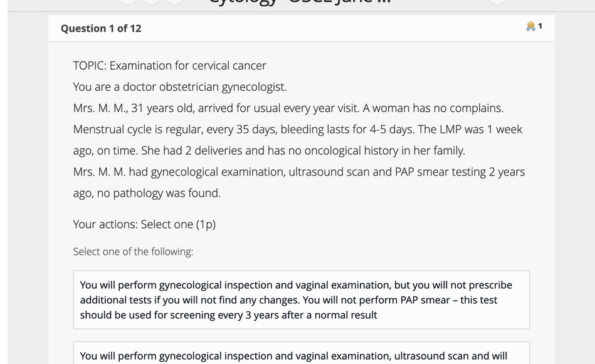Click the empty question header bar area
595x364 pixels.
point(334,28)
